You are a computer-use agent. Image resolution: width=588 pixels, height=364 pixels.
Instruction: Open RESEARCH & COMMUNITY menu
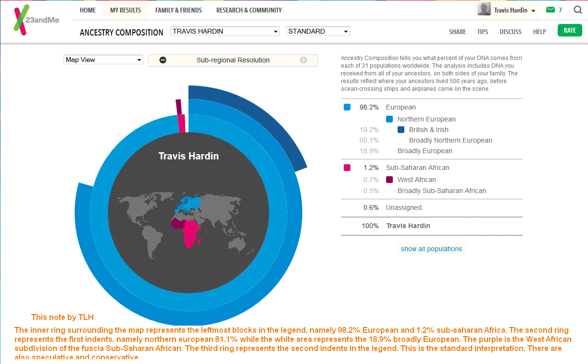249,10
